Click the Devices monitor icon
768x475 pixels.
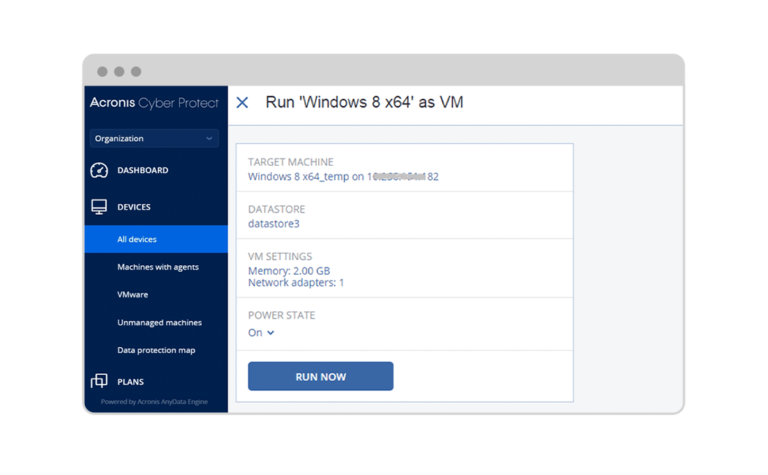99,207
